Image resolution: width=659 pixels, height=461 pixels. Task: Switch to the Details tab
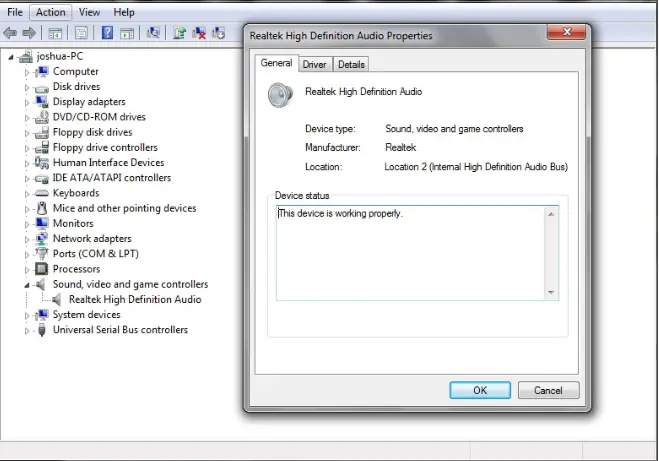351,64
